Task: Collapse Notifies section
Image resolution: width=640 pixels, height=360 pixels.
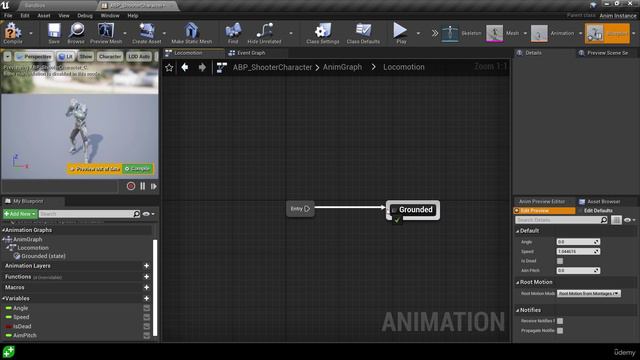Action: (518, 311)
